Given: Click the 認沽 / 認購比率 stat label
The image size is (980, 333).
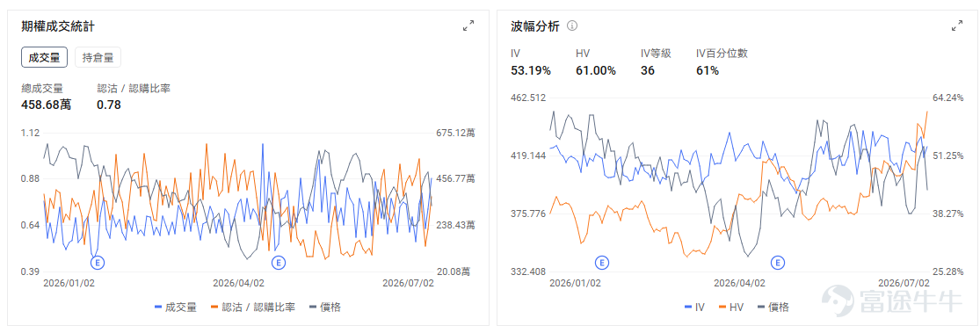Looking at the screenshot, I should click(134, 88).
